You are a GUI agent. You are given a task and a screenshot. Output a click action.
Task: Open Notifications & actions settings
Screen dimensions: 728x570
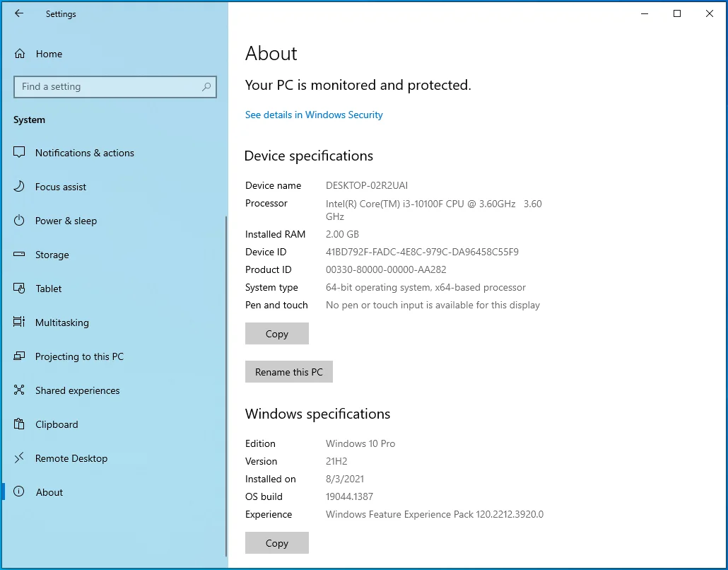tap(114, 153)
